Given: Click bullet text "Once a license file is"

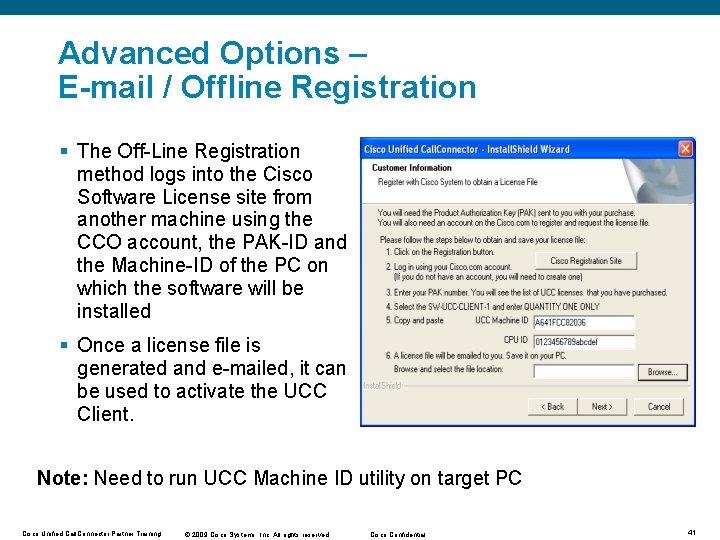Looking at the screenshot, I should click(x=169, y=345).
